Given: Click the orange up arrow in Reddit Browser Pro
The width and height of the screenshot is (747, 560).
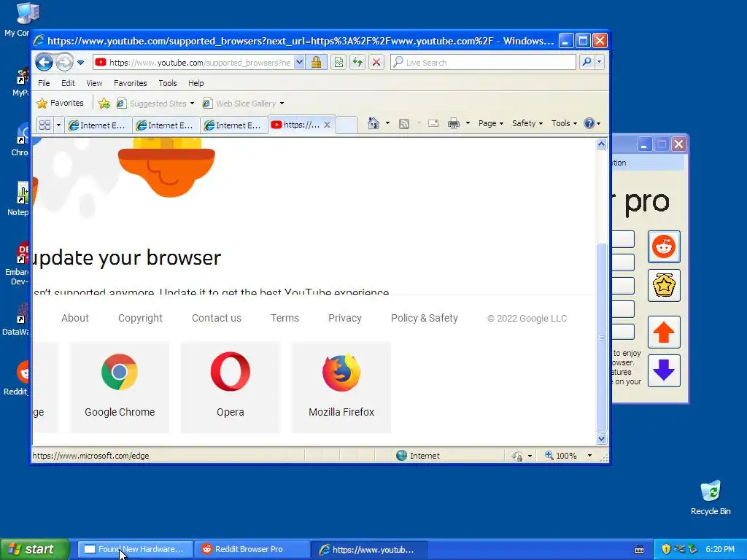Looking at the screenshot, I should coord(664,332).
